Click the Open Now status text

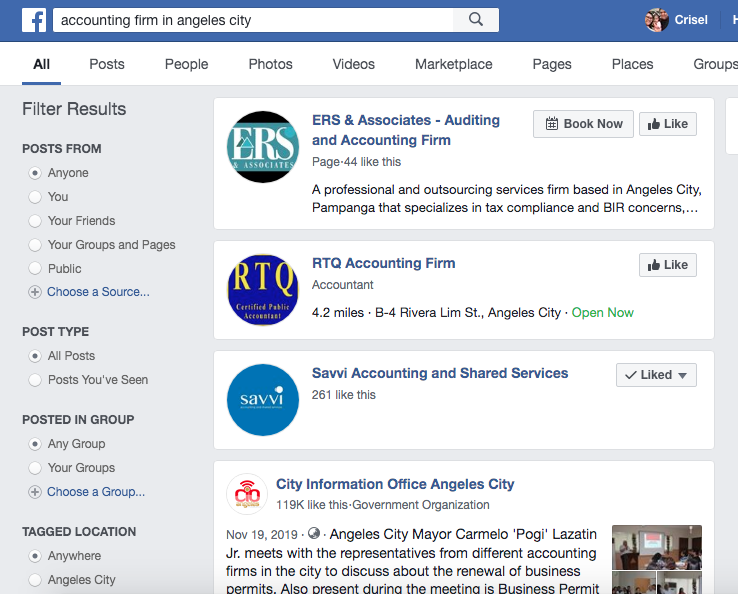[x=602, y=313]
